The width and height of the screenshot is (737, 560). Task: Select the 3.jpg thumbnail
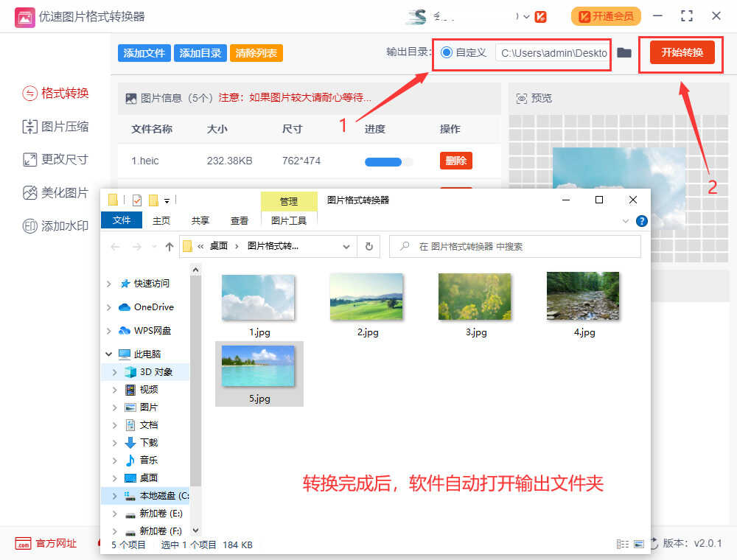click(x=475, y=298)
